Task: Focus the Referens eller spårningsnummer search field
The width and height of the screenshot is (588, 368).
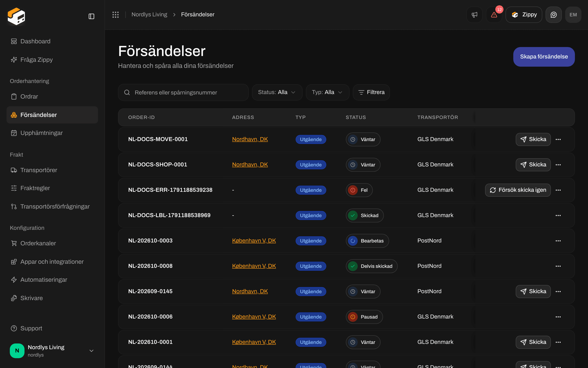Action: click(x=183, y=92)
